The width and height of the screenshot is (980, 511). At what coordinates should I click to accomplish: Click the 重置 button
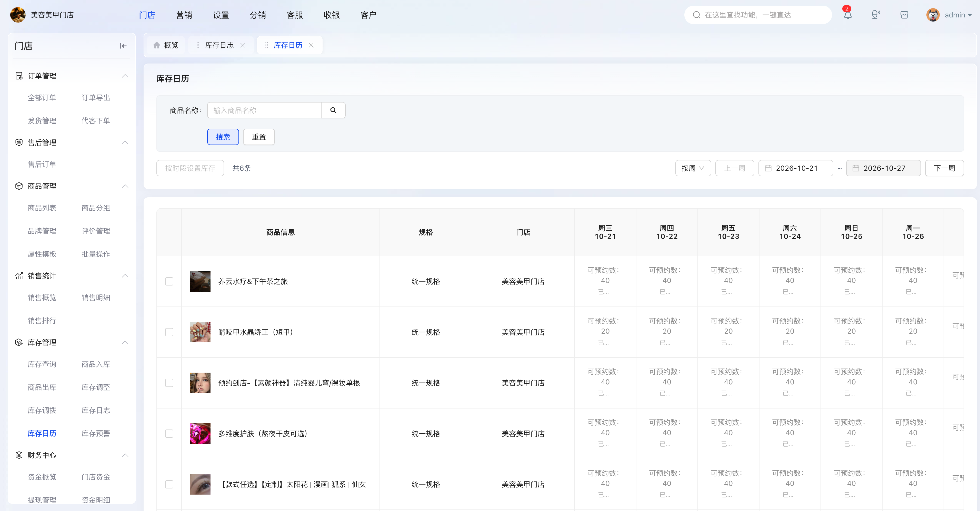(x=259, y=137)
